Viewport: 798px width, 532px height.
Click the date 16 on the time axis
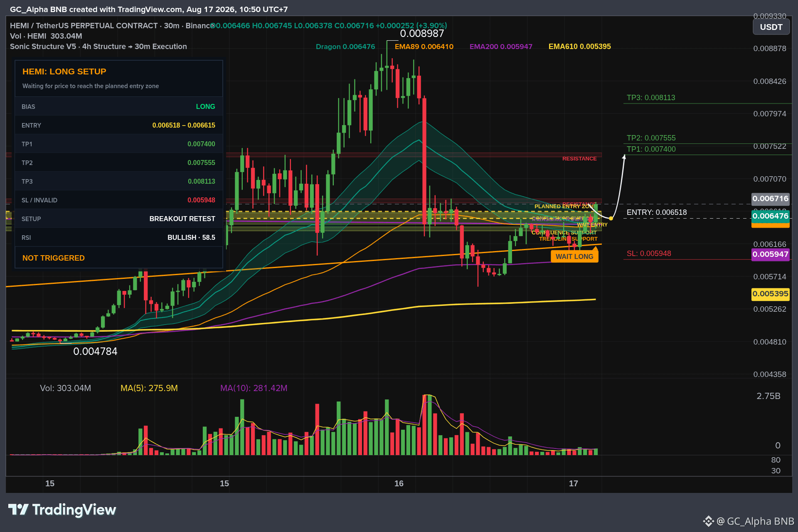click(x=399, y=483)
